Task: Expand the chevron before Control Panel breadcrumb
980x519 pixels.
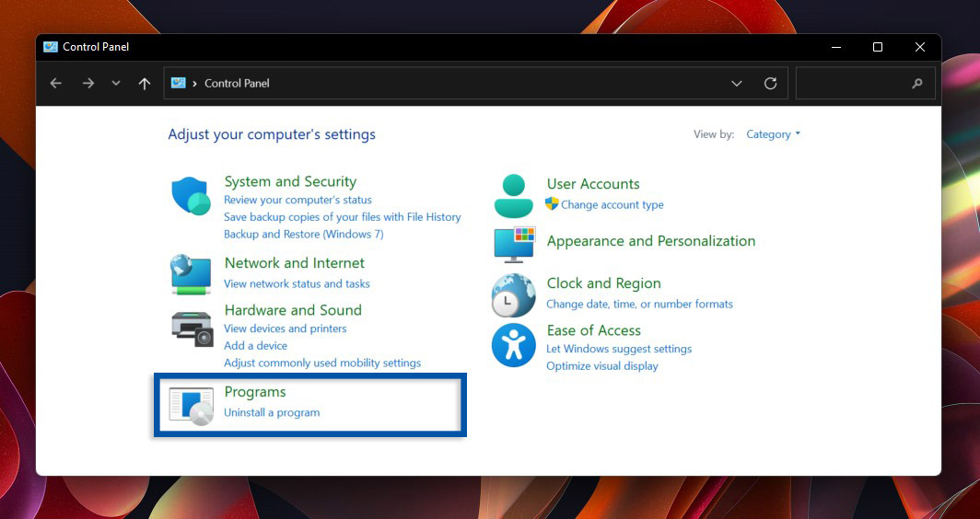Action: (x=195, y=83)
